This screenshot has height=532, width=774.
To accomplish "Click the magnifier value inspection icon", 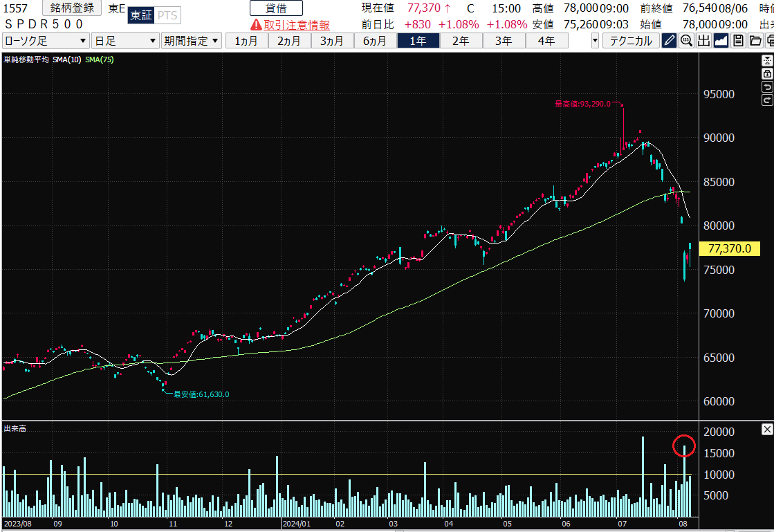I will click(686, 40).
